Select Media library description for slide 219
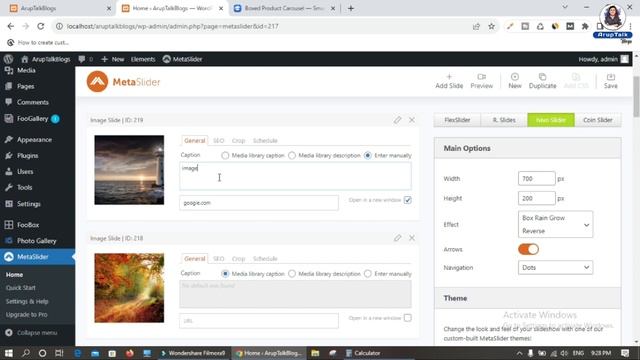Screen dimensions: 640x360 point(292,156)
